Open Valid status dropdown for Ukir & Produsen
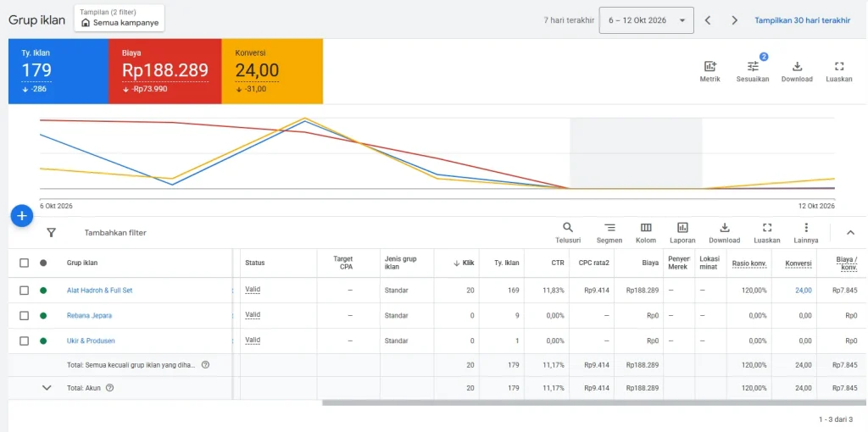This screenshot has height=432, width=868. (253, 341)
